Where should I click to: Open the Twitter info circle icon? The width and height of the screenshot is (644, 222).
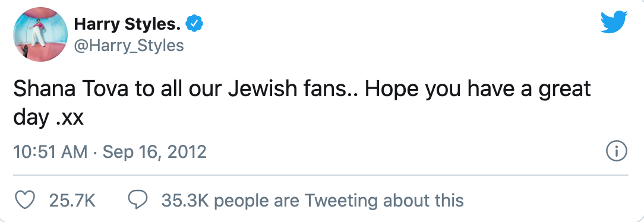pyautogui.click(x=617, y=152)
